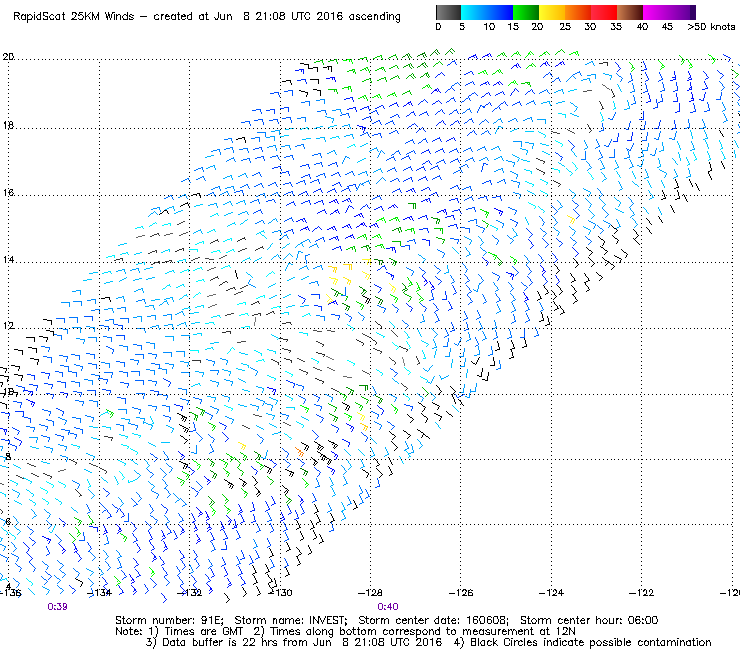Screen dimensions: 740x650
Task: Click the legend label '25'
Action: pyautogui.click(x=565, y=27)
